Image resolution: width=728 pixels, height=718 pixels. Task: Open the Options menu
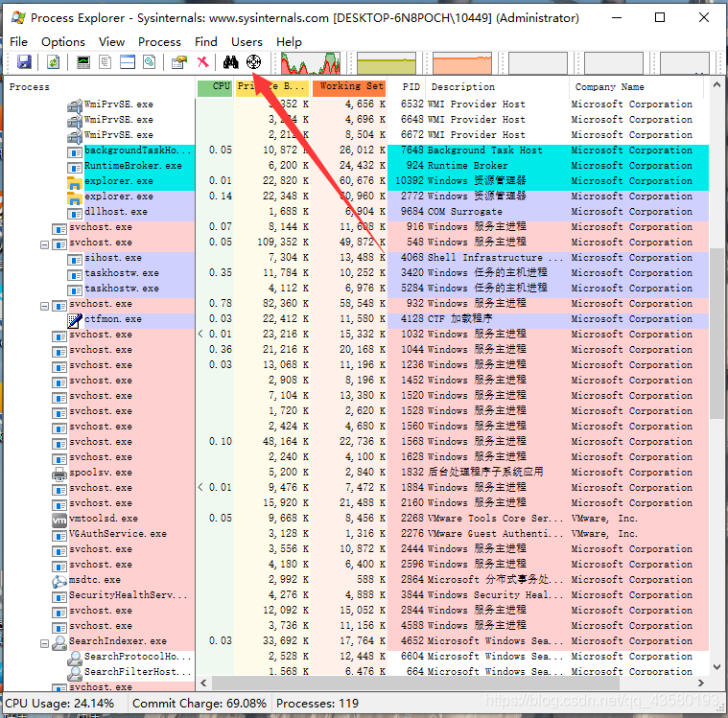point(63,42)
